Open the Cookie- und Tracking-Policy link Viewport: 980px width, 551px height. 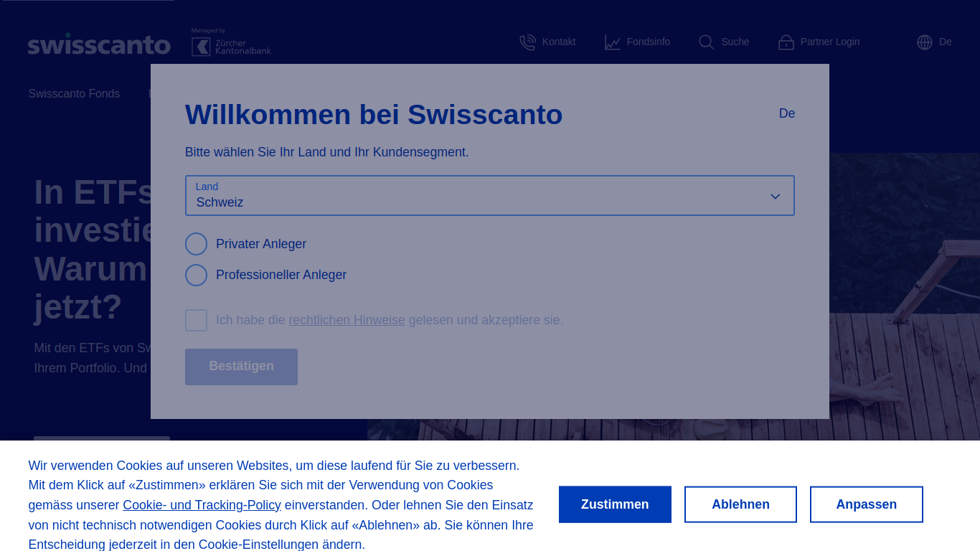(202, 505)
